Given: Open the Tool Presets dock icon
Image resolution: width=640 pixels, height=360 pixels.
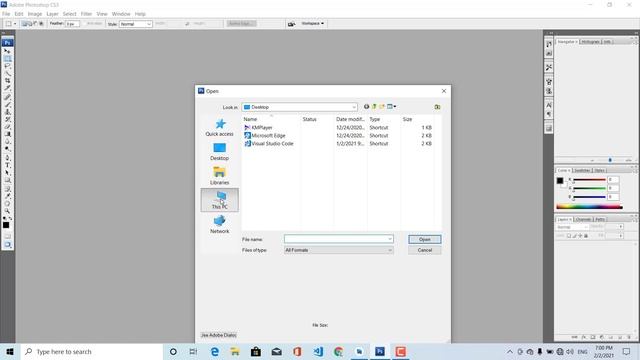Looking at the screenshot, I should pyautogui.click(x=549, y=67).
